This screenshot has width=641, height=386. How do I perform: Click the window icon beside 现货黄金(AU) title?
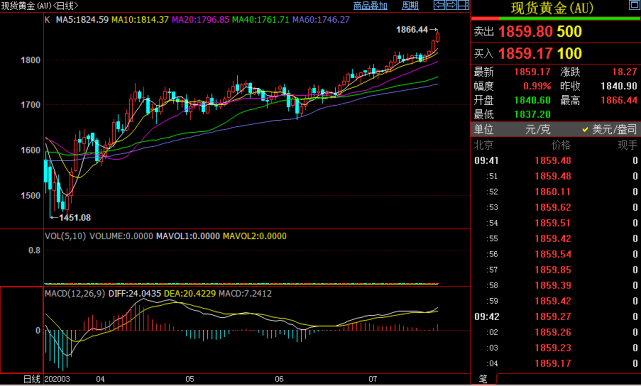pyautogui.click(x=634, y=5)
